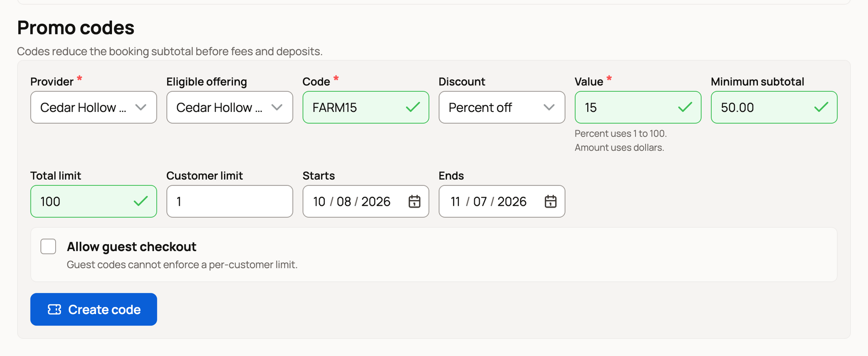Click the Discount field label
This screenshot has width=868, height=356.
(x=462, y=81)
